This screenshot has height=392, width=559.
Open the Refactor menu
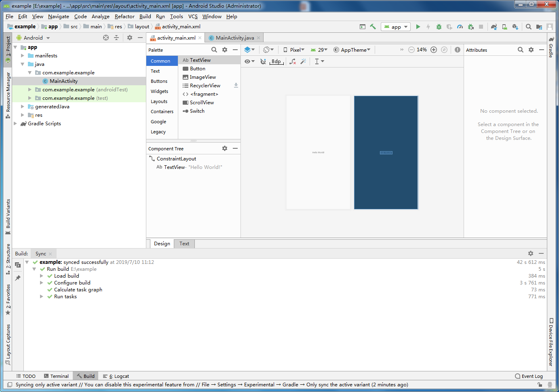coord(124,17)
